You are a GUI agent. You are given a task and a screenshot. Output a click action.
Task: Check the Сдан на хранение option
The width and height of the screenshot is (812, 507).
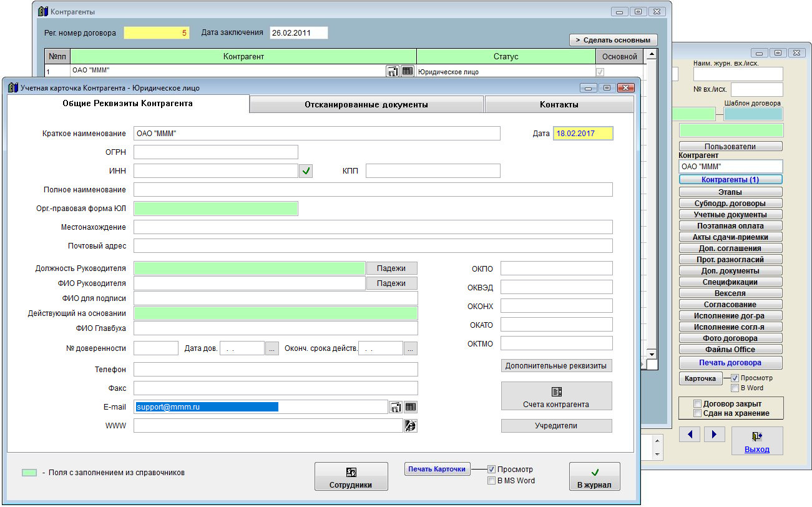point(698,413)
